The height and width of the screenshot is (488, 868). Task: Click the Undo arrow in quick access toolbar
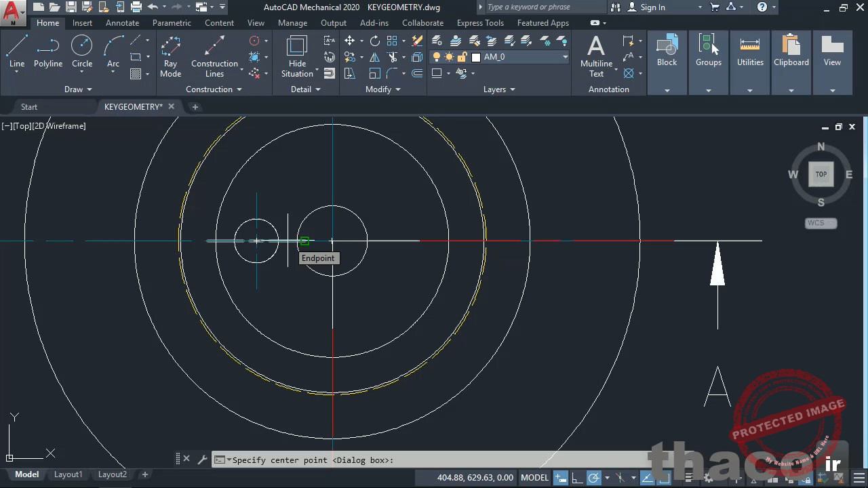[x=153, y=7]
